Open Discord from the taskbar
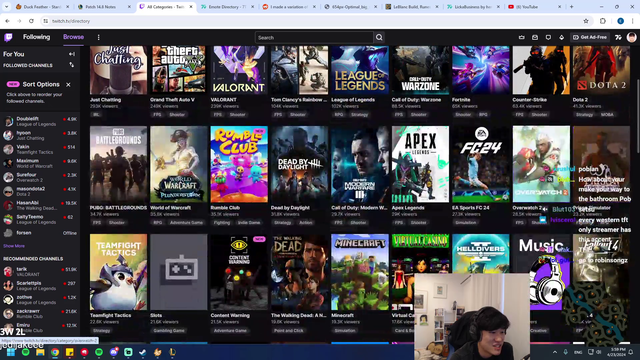The image size is (640, 360). coord(113,352)
